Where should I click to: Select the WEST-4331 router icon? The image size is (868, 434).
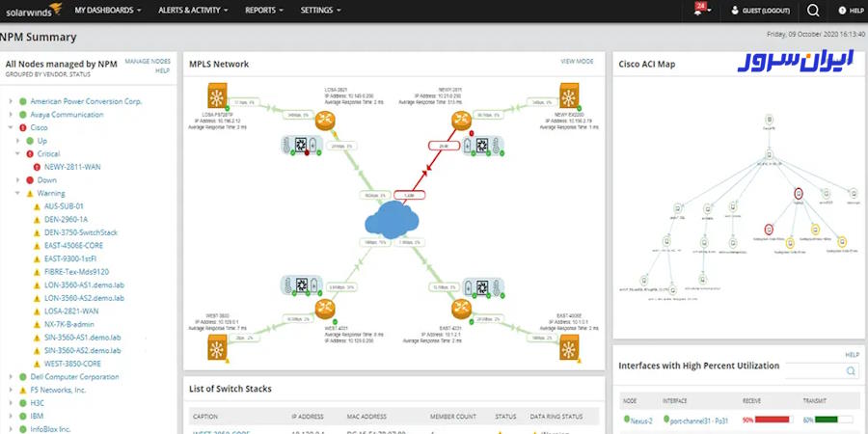325,309
